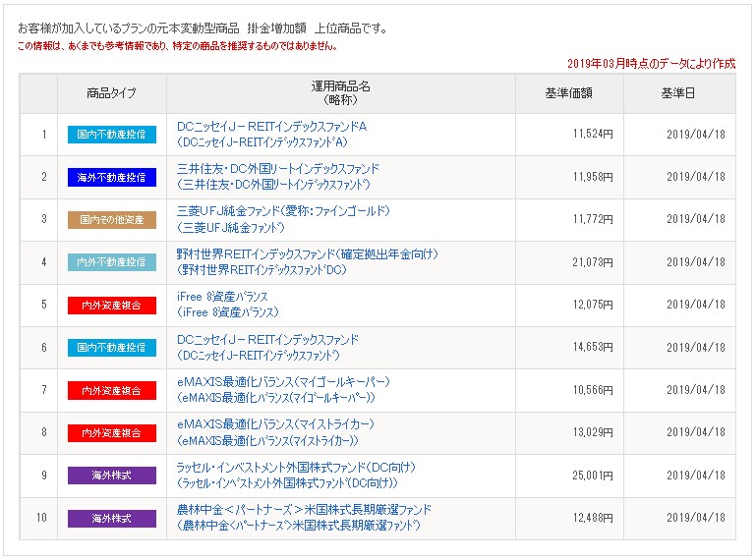Open eMAXIS最適化バランス(マイゴールキーパー) link
Image resolution: width=756 pixels, height=560 pixels.
click(x=283, y=382)
